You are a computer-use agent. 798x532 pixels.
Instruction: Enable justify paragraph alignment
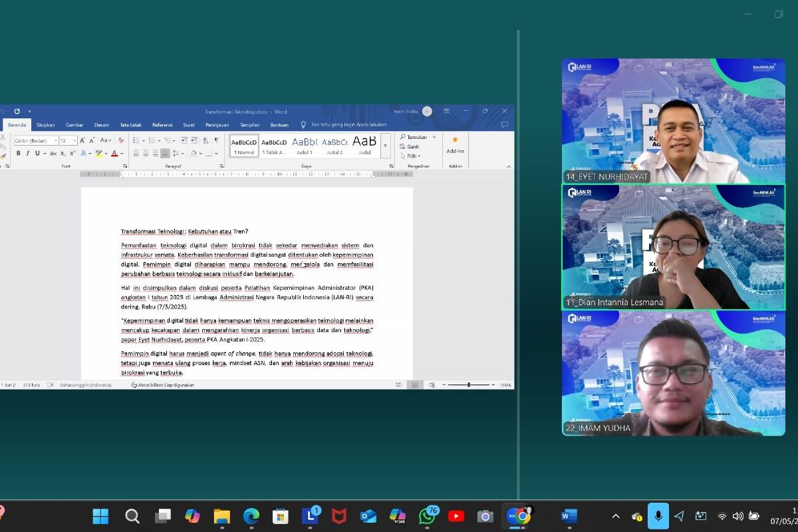(x=164, y=153)
